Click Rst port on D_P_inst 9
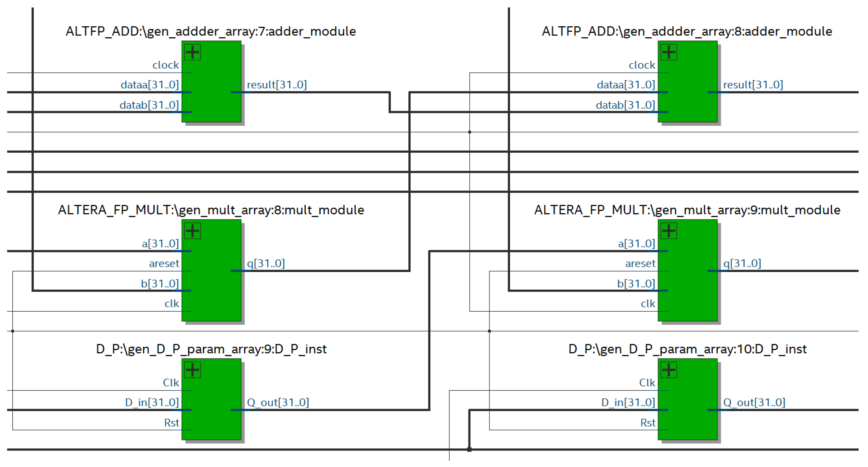This screenshot has width=868, height=467. tap(172, 422)
